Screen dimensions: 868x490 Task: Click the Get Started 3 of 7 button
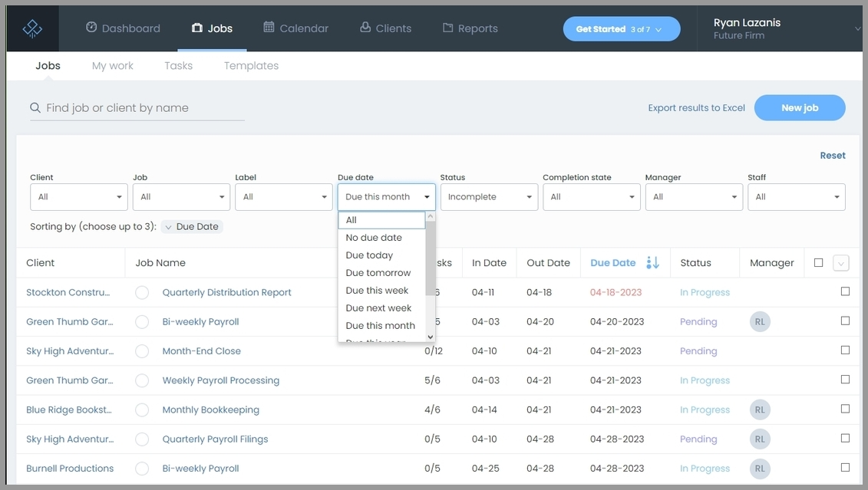click(622, 29)
